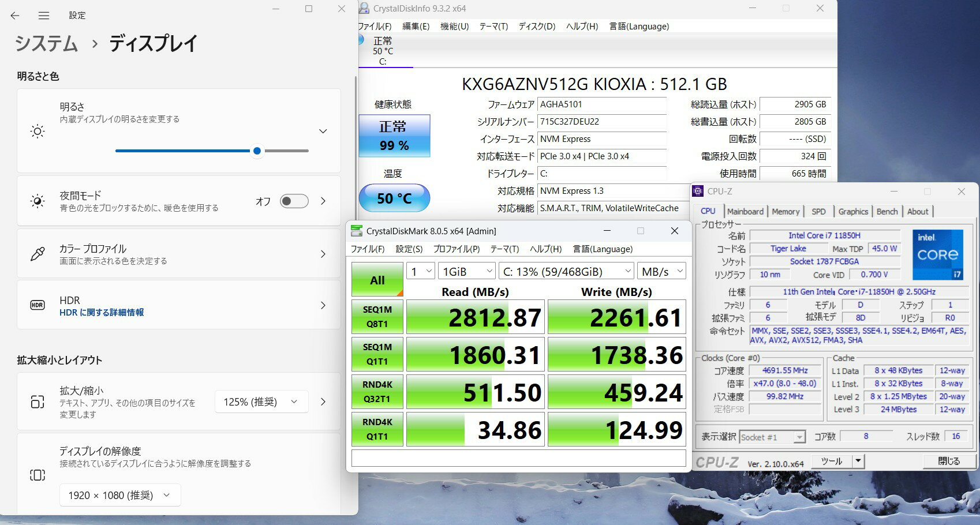Image resolution: width=980 pixels, height=525 pixels.
Task: Click the night light mode icon
Action: click(x=38, y=201)
